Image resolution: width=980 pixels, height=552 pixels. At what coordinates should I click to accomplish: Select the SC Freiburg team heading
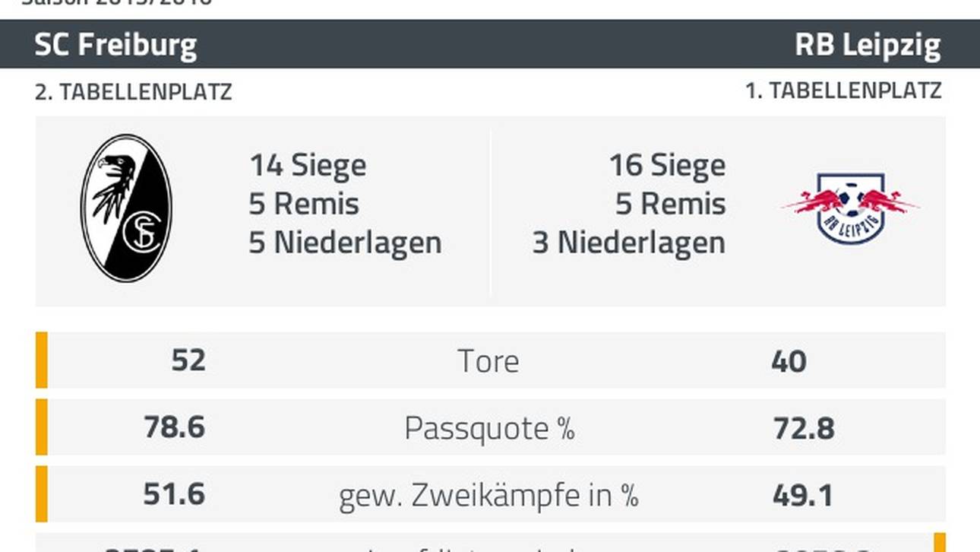(x=115, y=46)
